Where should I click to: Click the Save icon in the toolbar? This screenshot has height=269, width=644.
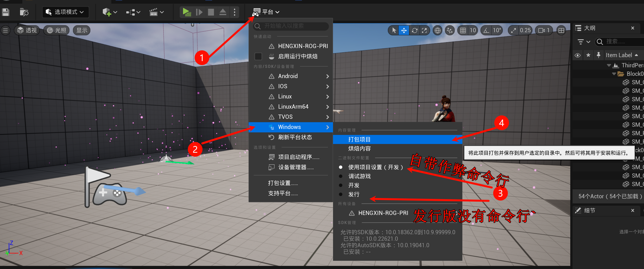[6, 12]
